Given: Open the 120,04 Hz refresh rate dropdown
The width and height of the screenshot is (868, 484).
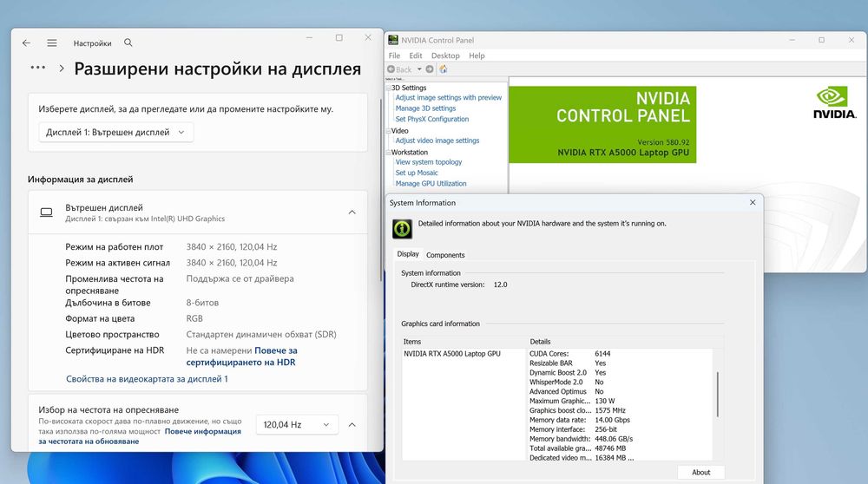Looking at the screenshot, I should [x=297, y=424].
